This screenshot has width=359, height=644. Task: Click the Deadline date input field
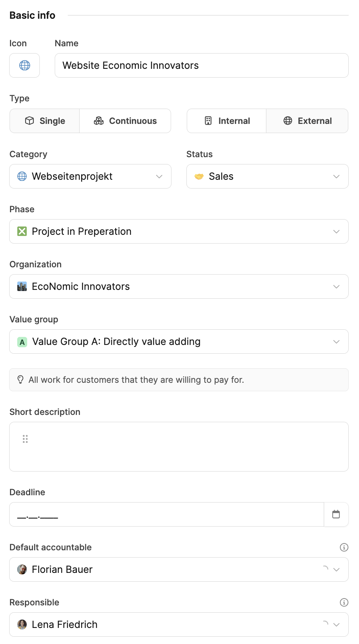[x=166, y=514]
